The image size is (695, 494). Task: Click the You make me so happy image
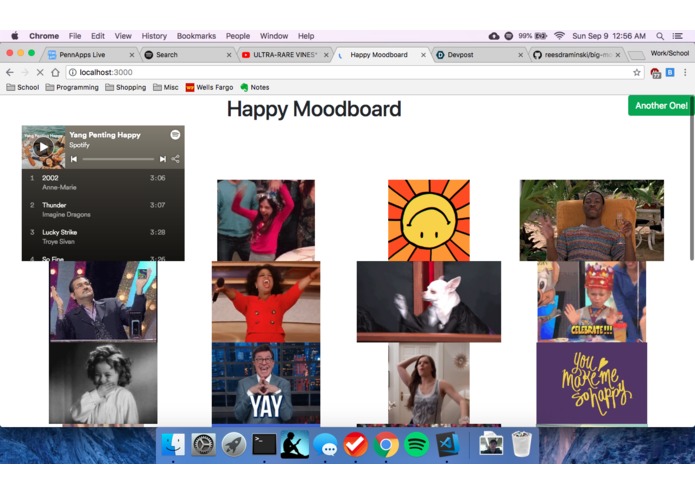pyautogui.click(x=592, y=383)
